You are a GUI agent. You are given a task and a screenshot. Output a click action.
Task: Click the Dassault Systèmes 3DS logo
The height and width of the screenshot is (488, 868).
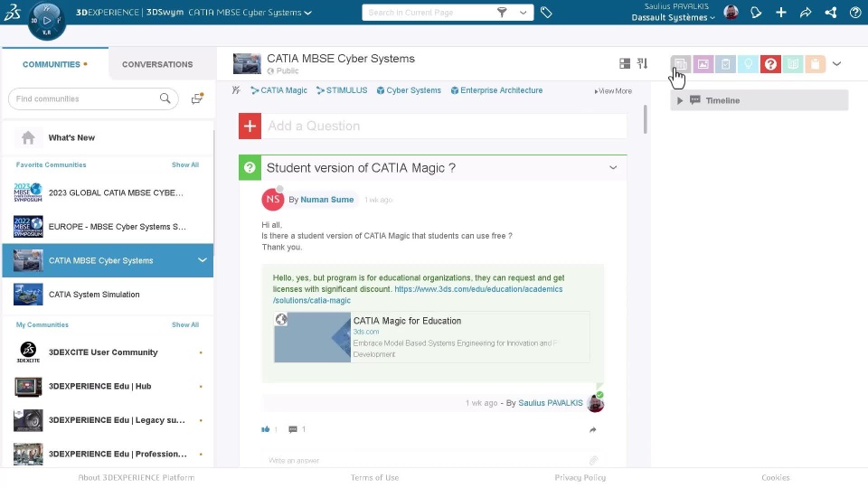coord(12,12)
